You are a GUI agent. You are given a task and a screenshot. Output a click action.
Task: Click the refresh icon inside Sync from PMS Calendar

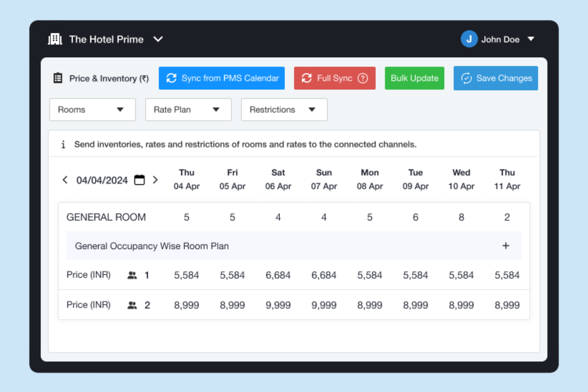[x=171, y=78]
